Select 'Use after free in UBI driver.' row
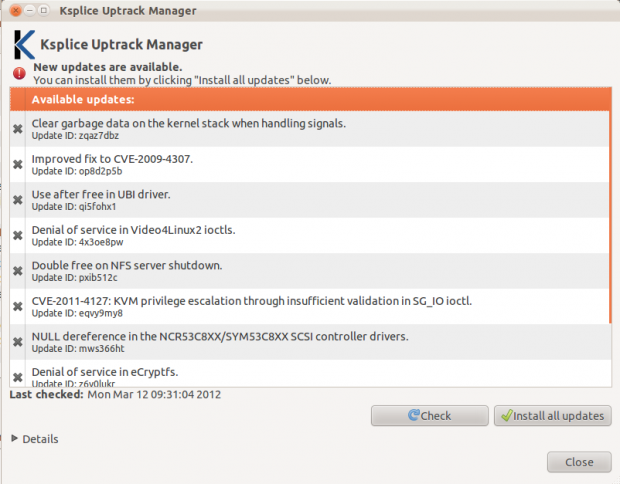The height and width of the screenshot is (484, 620). (x=310, y=200)
